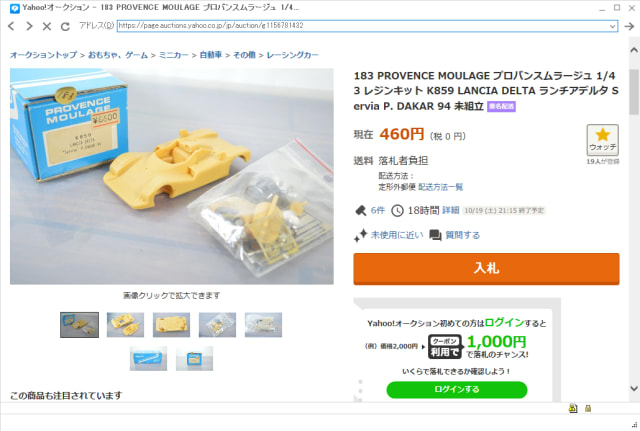Screen dimensions: 640x431
Task: Click the go arrow beside the address bar
Action: pos(629,26)
